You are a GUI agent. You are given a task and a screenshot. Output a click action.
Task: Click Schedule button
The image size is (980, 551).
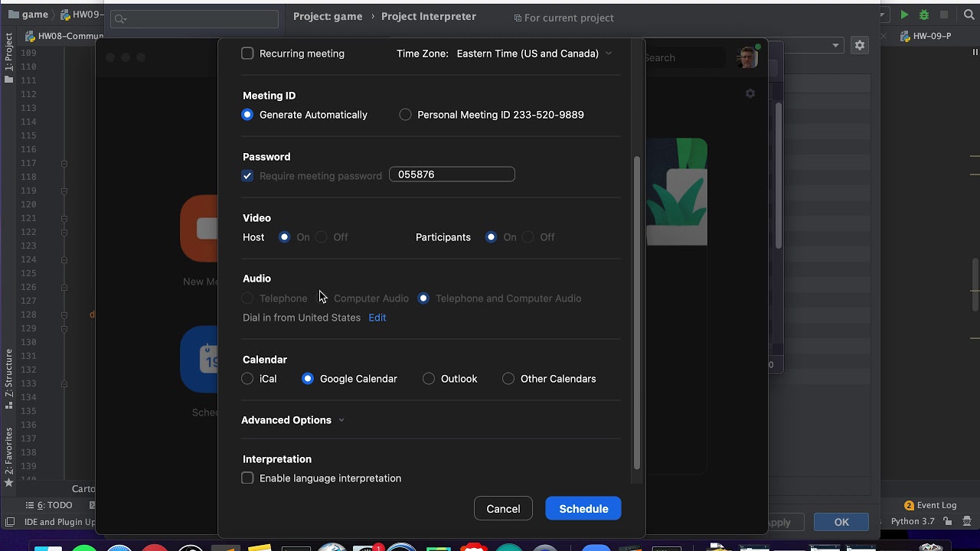pos(583,509)
